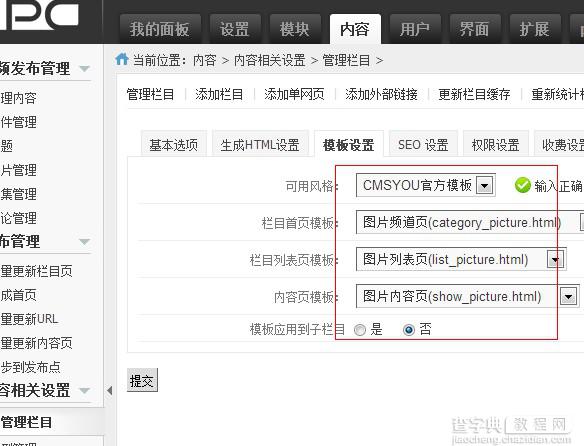
Task: Open 生成首页 in the sidebar
Action: click(x=19, y=295)
